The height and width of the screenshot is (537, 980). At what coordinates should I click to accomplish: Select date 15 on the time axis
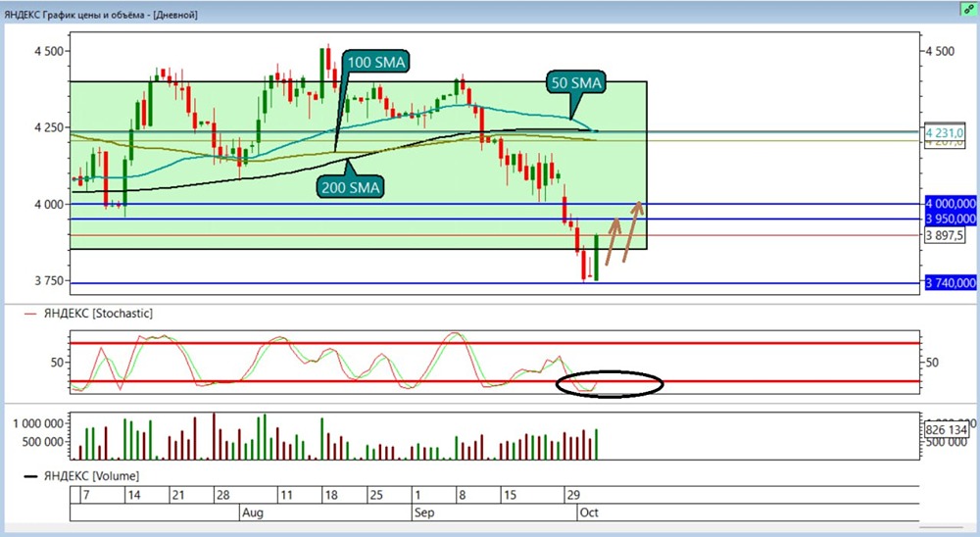510,495
